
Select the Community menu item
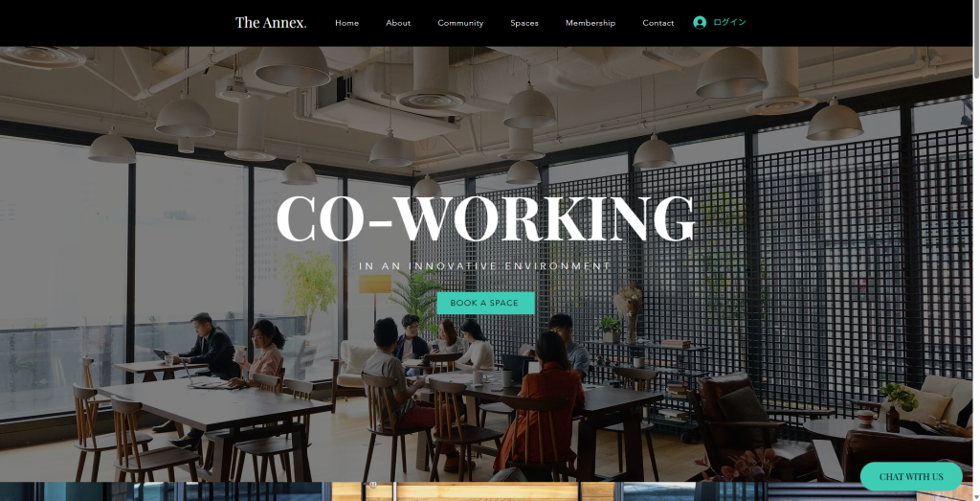pos(460,23)
